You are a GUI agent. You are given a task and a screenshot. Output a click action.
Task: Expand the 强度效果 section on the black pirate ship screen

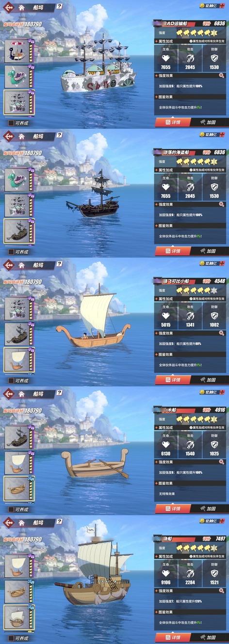190,205
